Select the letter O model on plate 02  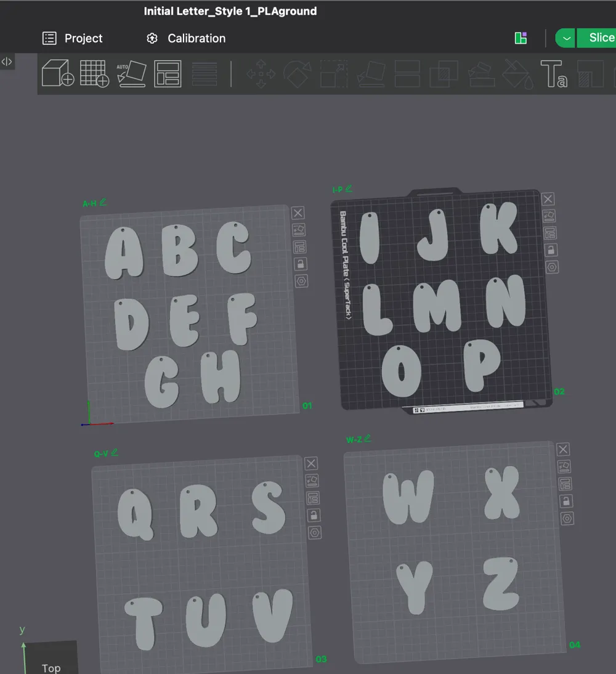pyautogui.click(x=402, y=371)
